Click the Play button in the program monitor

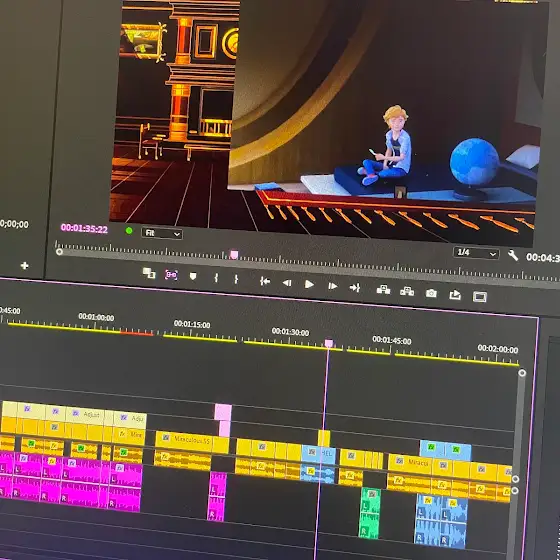pos(309,284)
